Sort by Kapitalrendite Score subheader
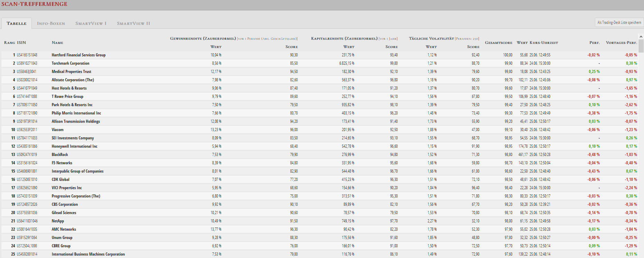The width and height of the screenshot is (644, 258). pos(391,47)
